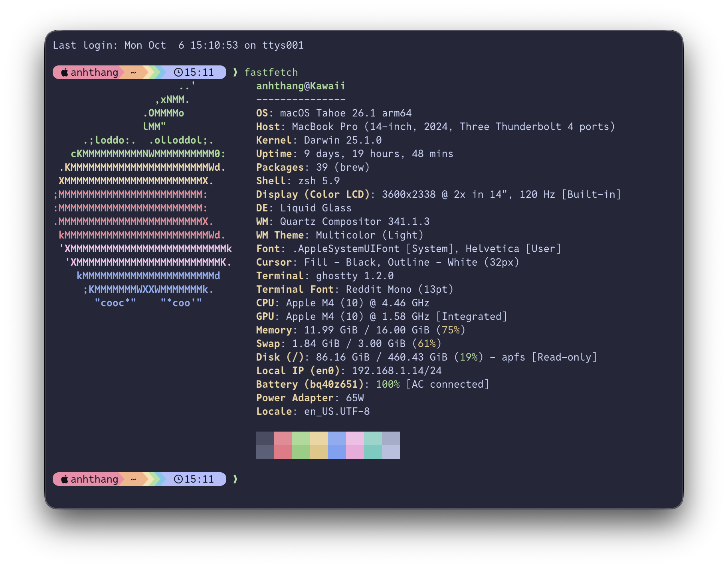Click the Local IP address 192.168.1.14/24
This screenshot has height=568, width=728.
click(396, 371)
